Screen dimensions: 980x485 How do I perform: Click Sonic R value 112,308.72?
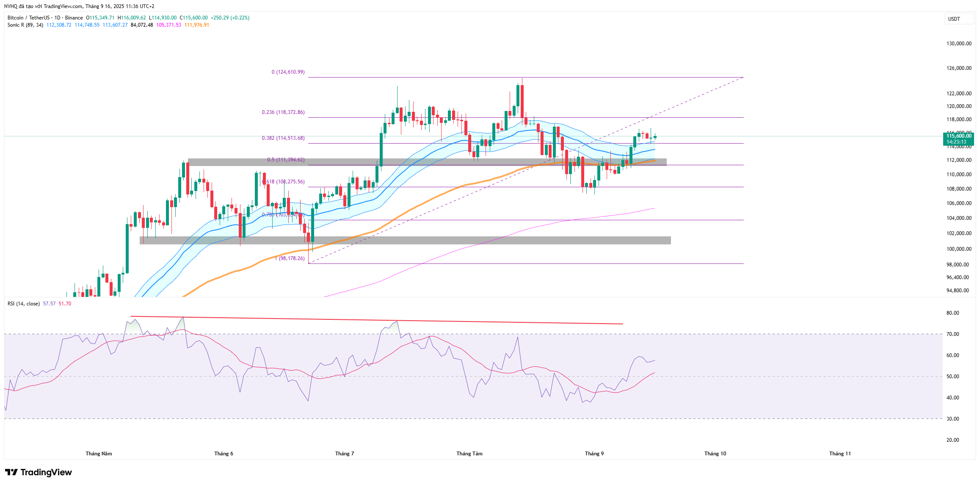pyautogui.click(x=59, y=25)
